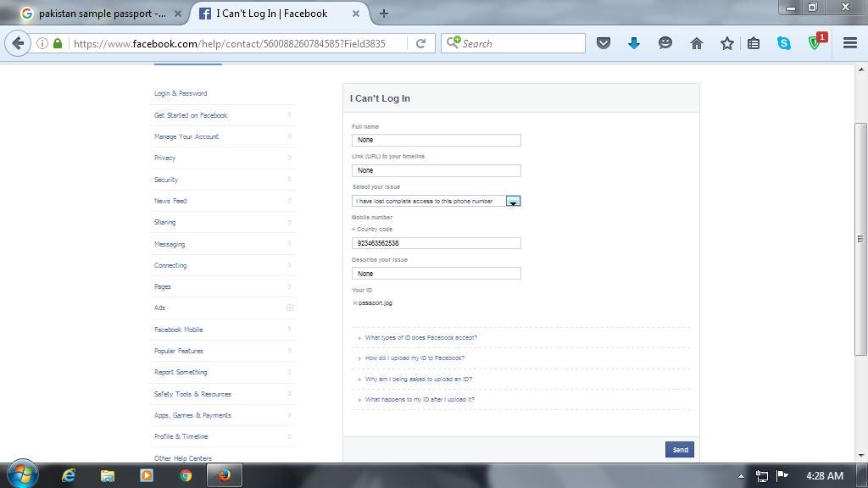Show bookmarks list icon
The height and width of the screenshot is (488, 868).
click(754, 43)
